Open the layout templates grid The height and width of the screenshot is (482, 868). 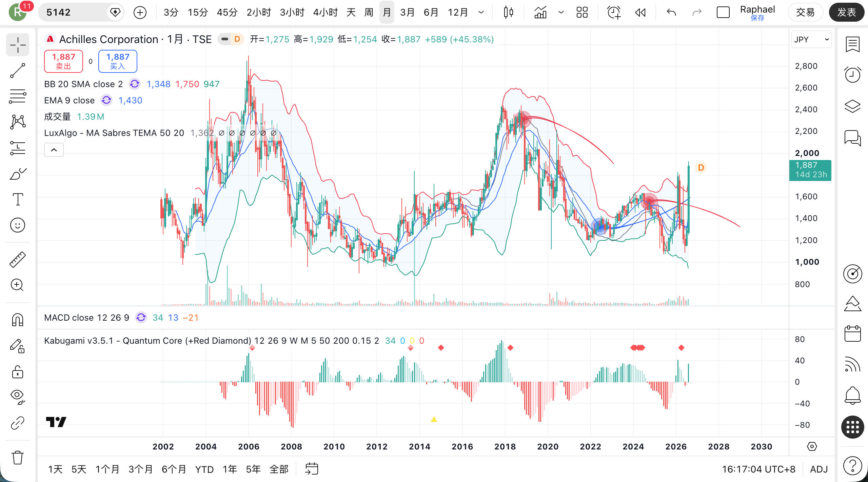[582, 13]
